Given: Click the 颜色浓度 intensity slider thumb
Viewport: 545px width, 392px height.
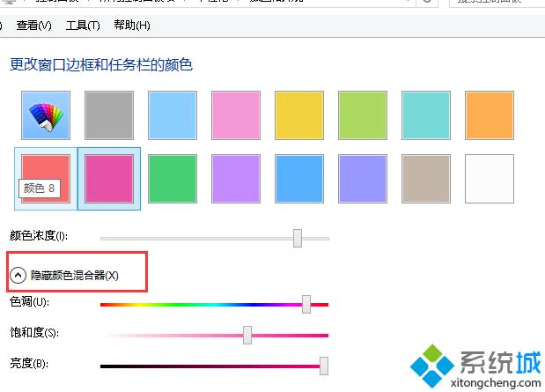Looking at the screenshot, I should [x=298, y=238].
